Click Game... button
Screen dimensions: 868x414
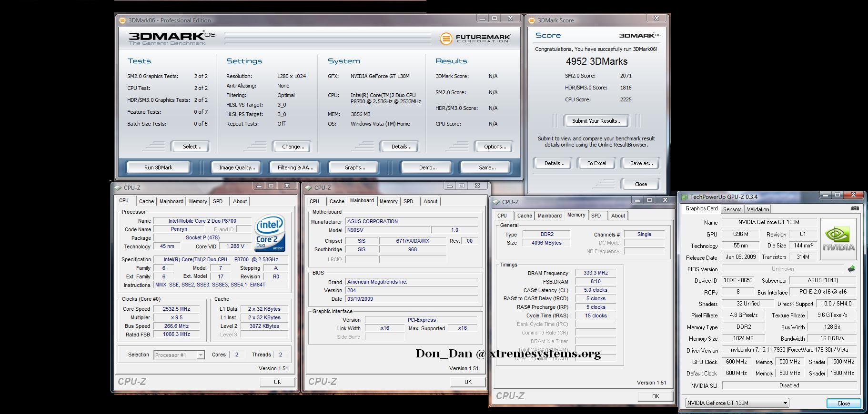[x=486, y=168]
